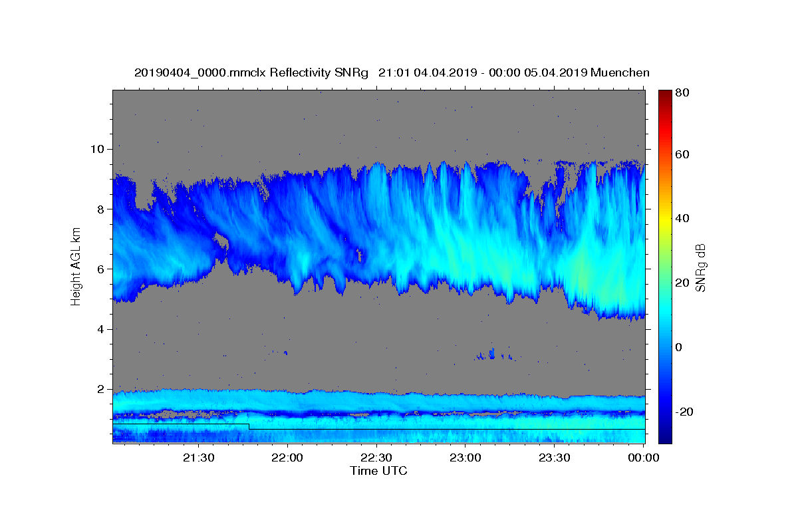Click the colorbar value 80
Viewport: 798px width, 532px height.
(682, 94)
